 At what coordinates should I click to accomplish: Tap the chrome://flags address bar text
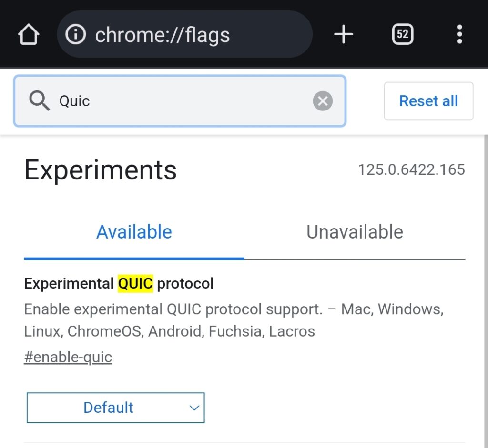pyautogui.click(x=163, y=35)
